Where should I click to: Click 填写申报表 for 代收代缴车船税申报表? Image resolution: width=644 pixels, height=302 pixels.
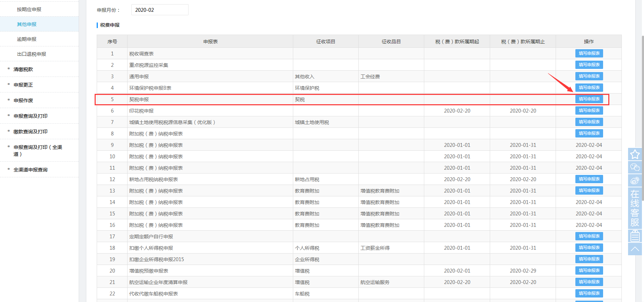coord(589,293)
